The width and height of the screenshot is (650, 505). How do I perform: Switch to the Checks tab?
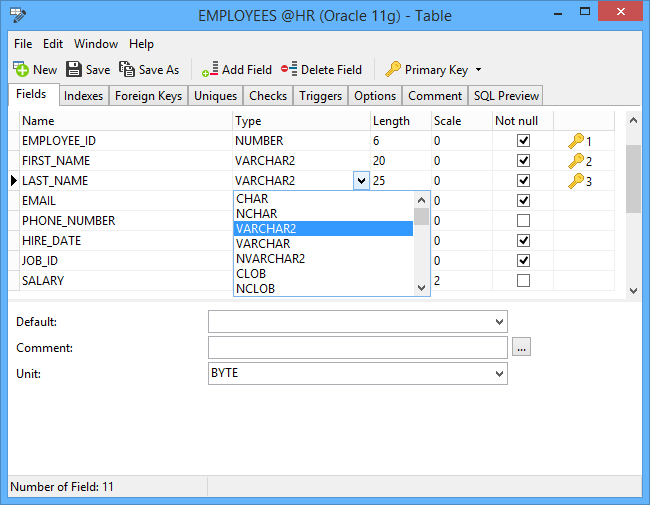tap(268, 96)
